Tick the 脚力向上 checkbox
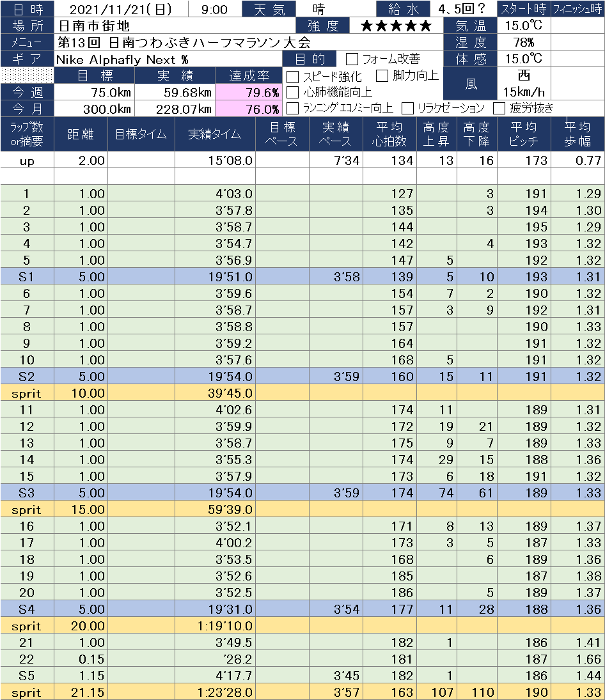Viewport: 605px width, 700px height. coord(382,76)
